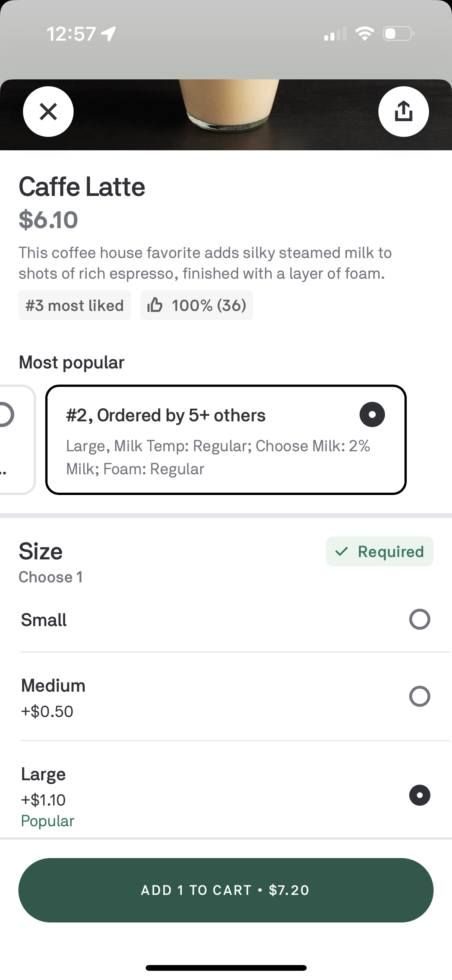
Task: Select the Medium size radio button
Action: pyautogui.click(x=420, y=696)
